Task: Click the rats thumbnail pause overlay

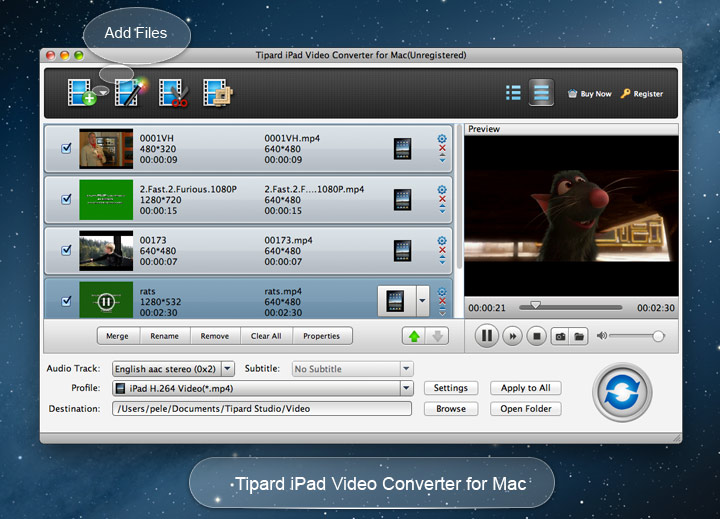Action: coord(106,302)
